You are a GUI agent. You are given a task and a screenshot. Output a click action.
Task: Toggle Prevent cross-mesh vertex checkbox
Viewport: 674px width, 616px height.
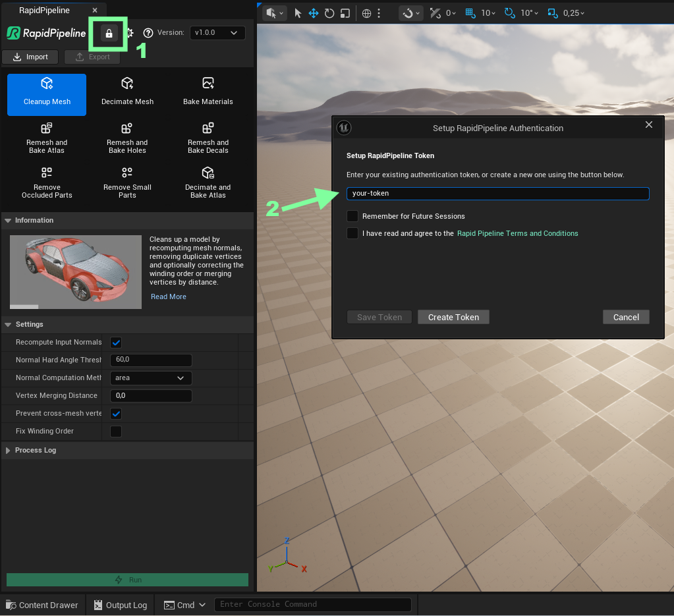[x=116, y=414]
